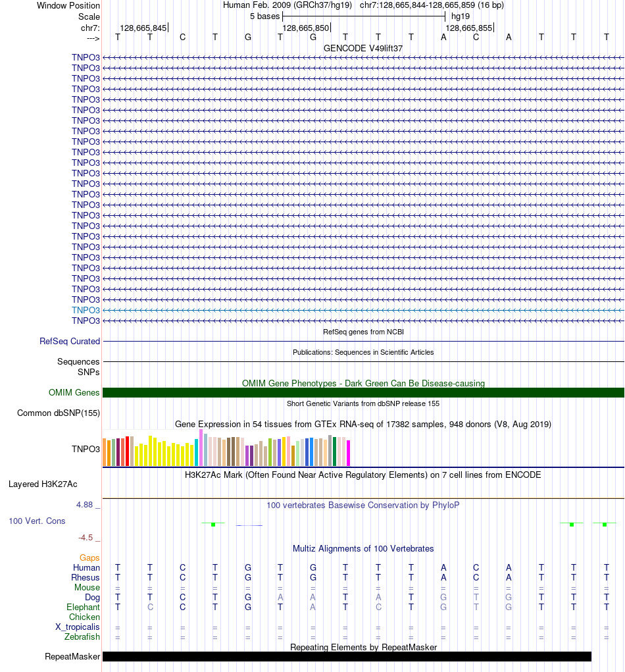Select the Mouse alignment row label
This screenshot has width=625, height=672.
point(87,587)
